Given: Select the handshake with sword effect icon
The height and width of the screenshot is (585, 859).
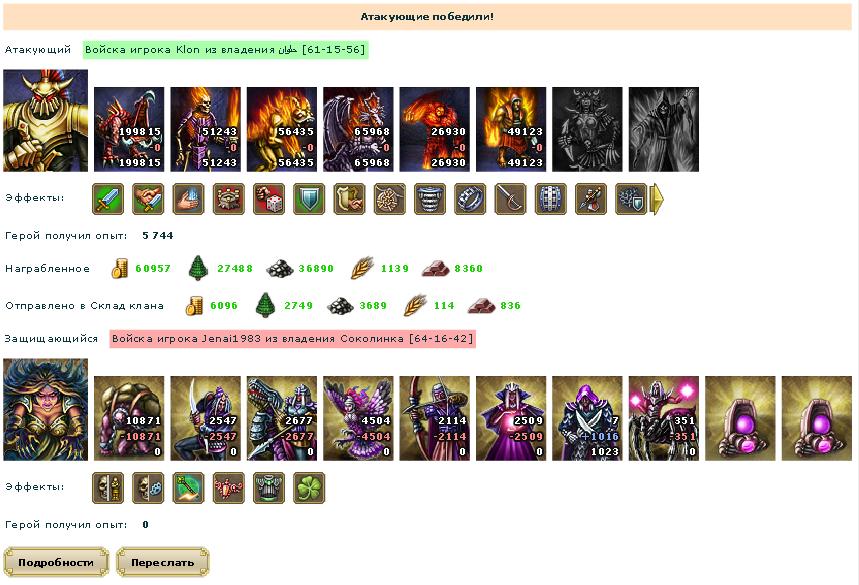Looking at the screenshot, I should [148, 199].
